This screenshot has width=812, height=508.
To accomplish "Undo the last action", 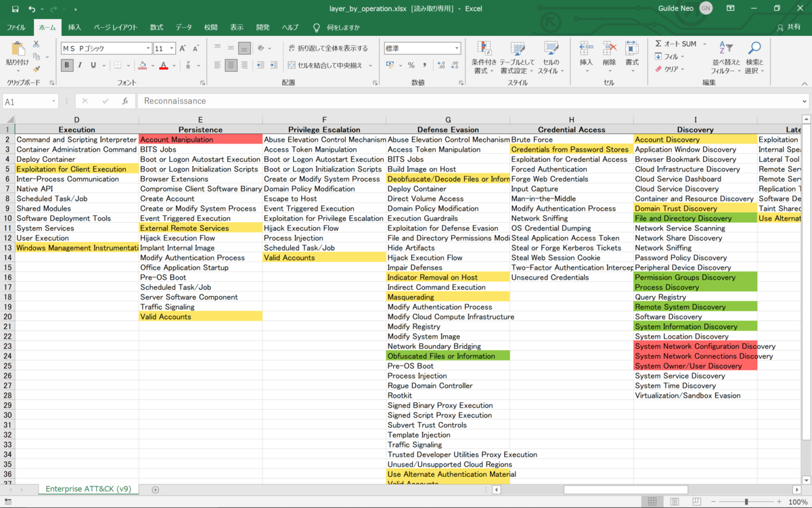I will [x=32, y=9].
